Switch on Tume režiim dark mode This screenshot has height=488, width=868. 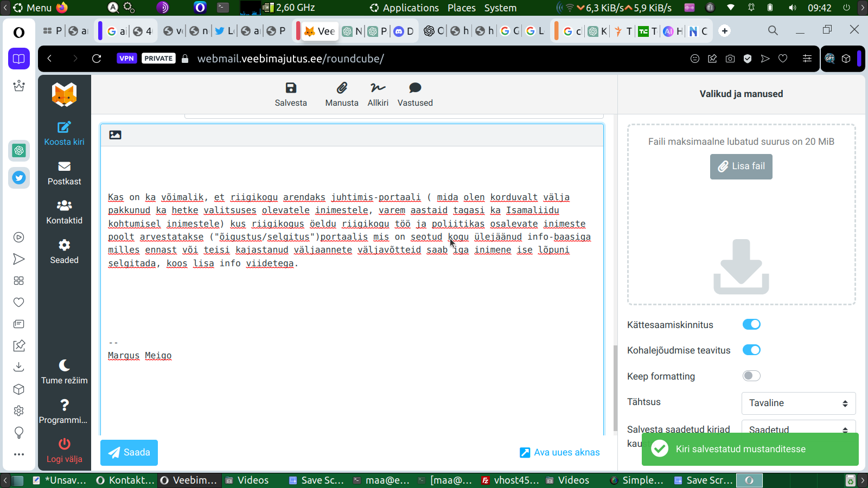[64, 372]
